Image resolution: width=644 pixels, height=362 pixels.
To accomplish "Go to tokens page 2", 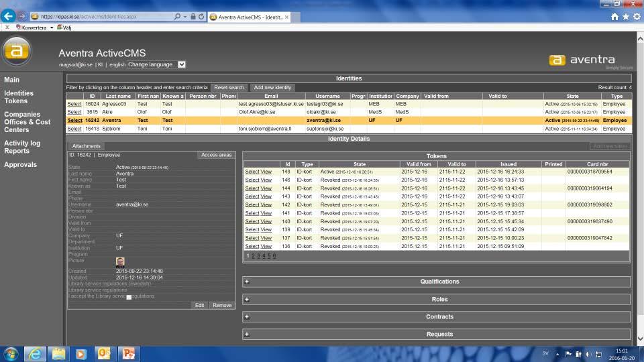I will pyautogui.click(x=253, y=255).
